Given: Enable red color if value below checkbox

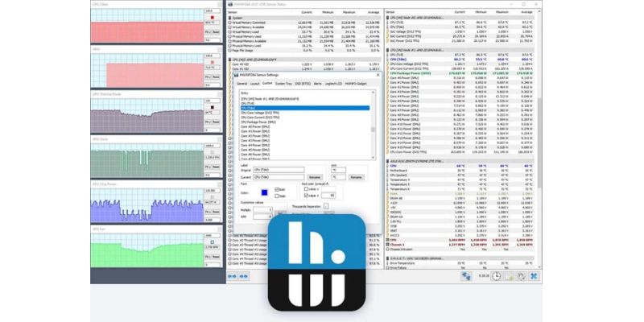Looking at the screenshot, I should click(307, 189).
